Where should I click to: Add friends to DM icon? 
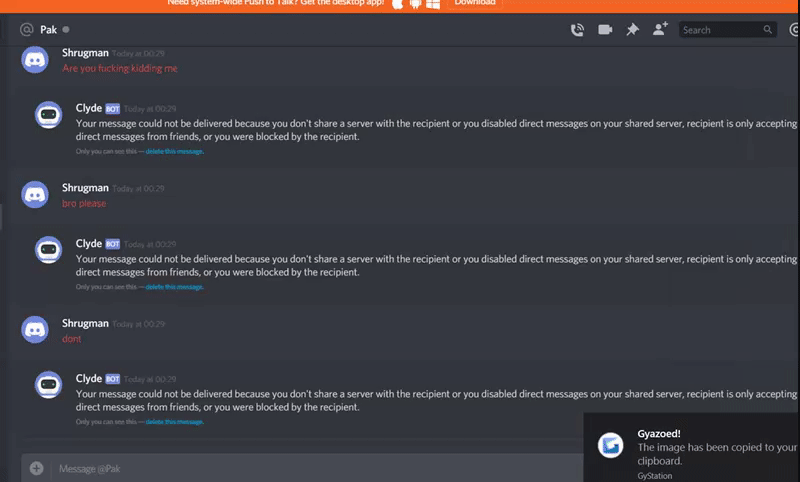[660, 29]
